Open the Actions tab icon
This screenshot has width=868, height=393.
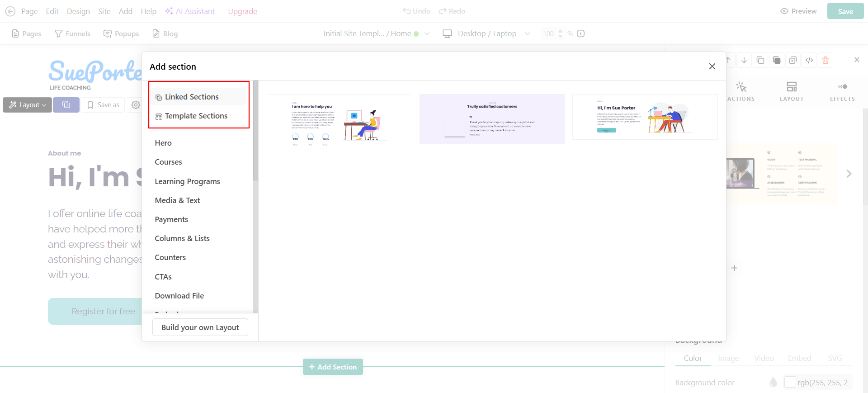coord(741,86)
